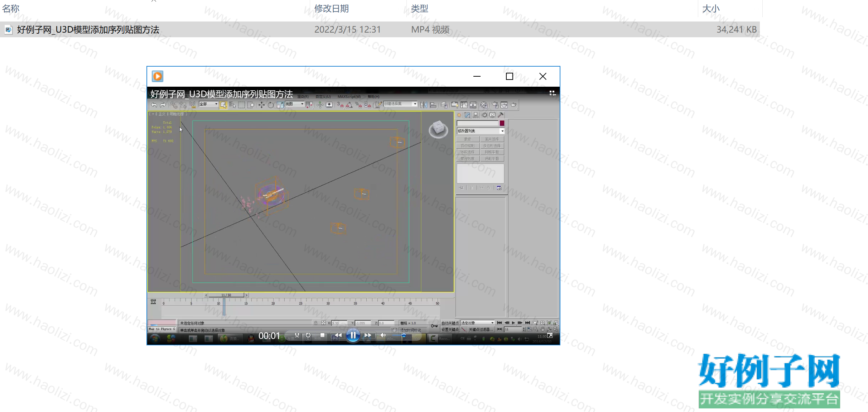Viewport: 868px width, 412px height.
Task: Open Select by Name list icon
Action: tap(232, 105)
